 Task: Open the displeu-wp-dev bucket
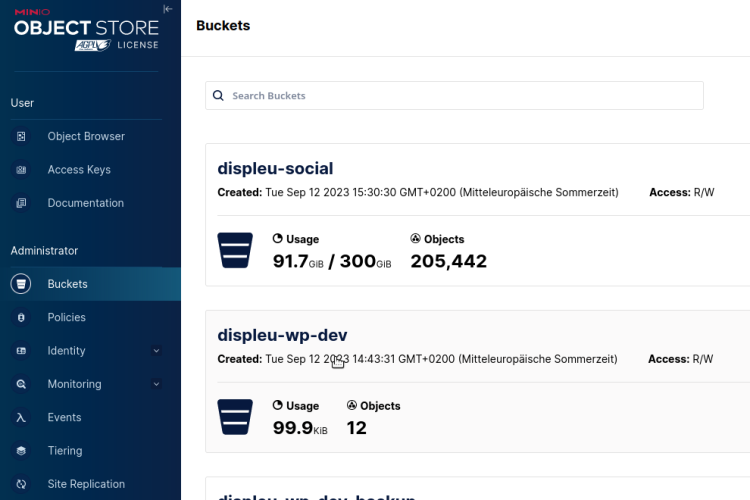coord(282,335)
